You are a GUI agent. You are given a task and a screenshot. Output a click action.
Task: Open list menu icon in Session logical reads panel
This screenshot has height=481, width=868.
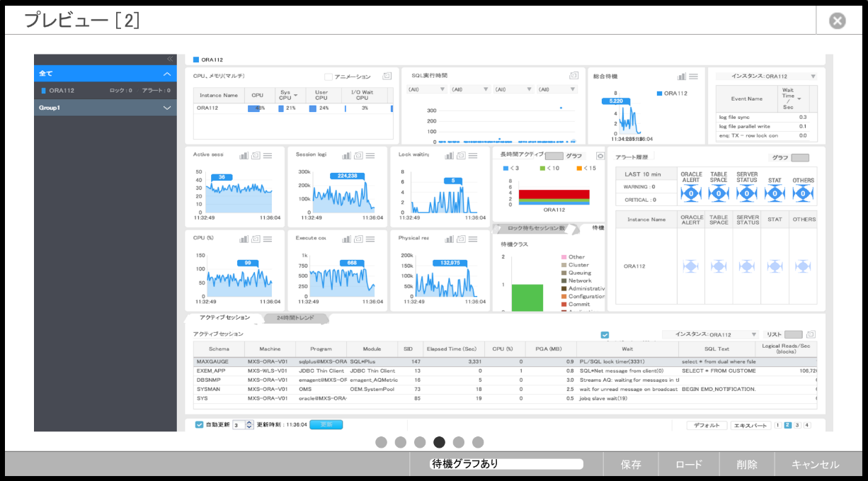click(370, 155)
